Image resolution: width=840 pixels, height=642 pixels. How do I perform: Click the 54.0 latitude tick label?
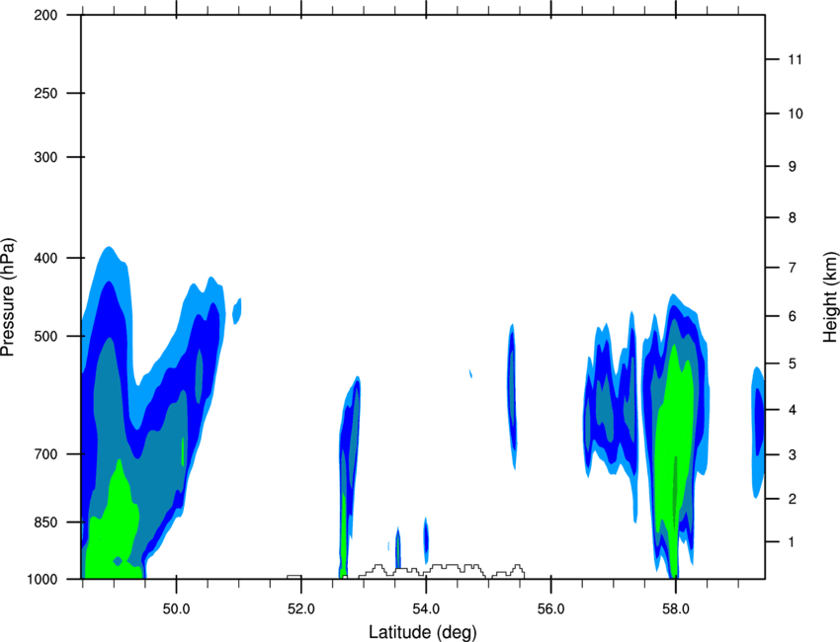pos(426,609)
